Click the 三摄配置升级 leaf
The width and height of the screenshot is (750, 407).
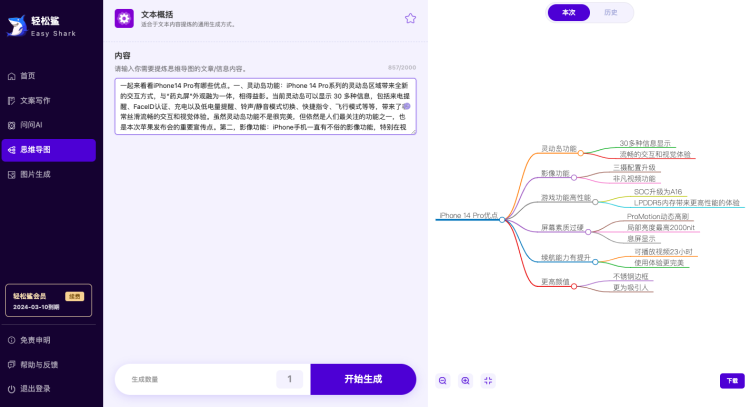point(634,167)
